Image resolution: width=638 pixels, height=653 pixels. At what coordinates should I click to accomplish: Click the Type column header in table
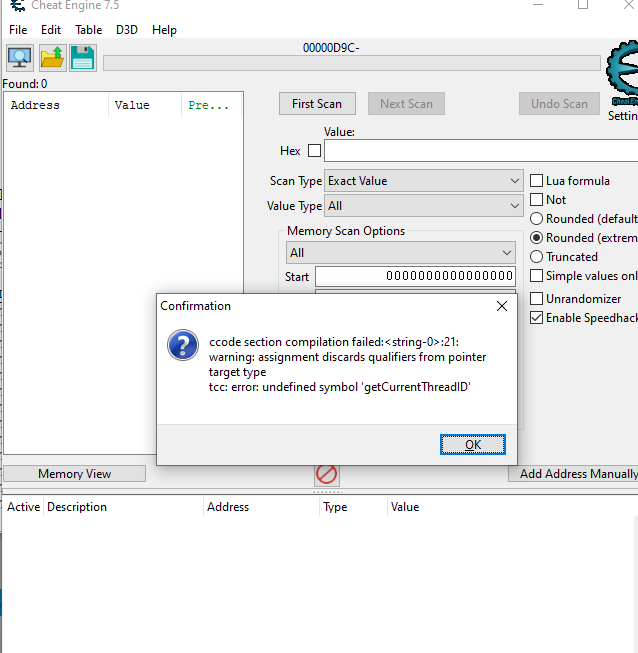[354, 507]
